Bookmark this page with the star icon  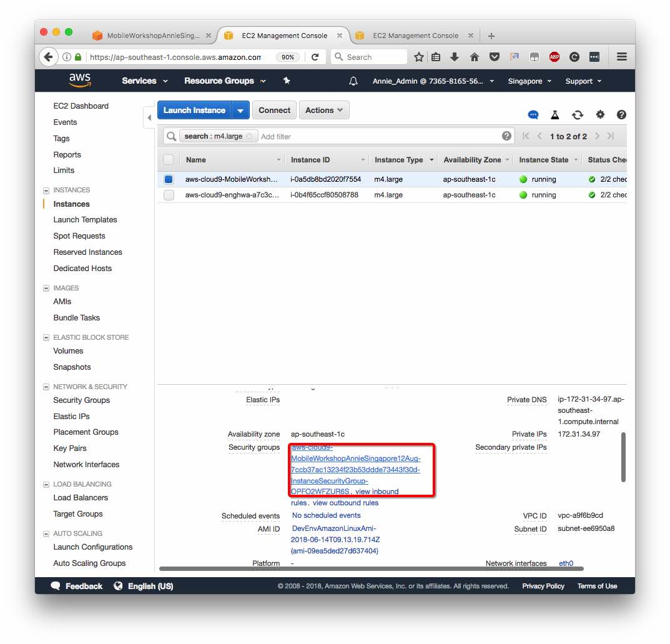(419, 57)
